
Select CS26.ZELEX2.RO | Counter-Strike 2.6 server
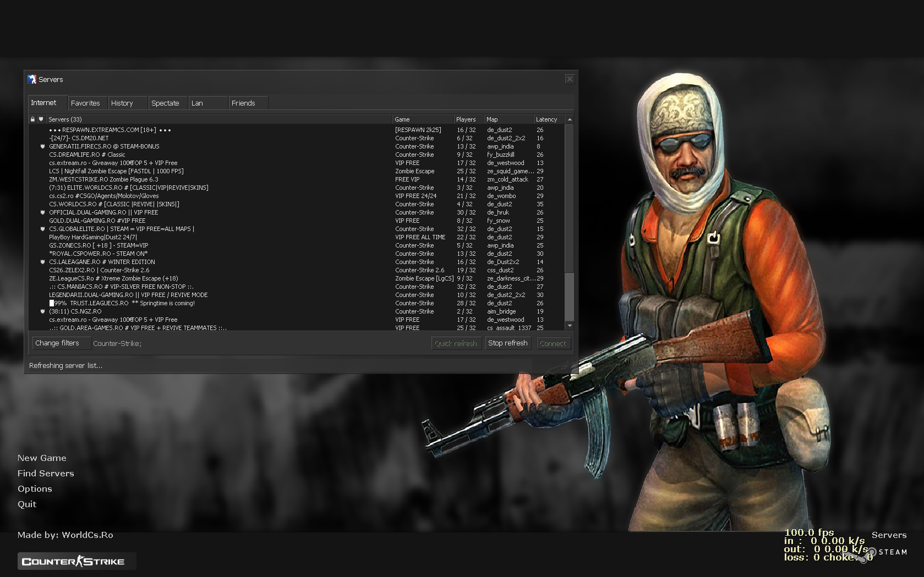(x=297, y=270)
